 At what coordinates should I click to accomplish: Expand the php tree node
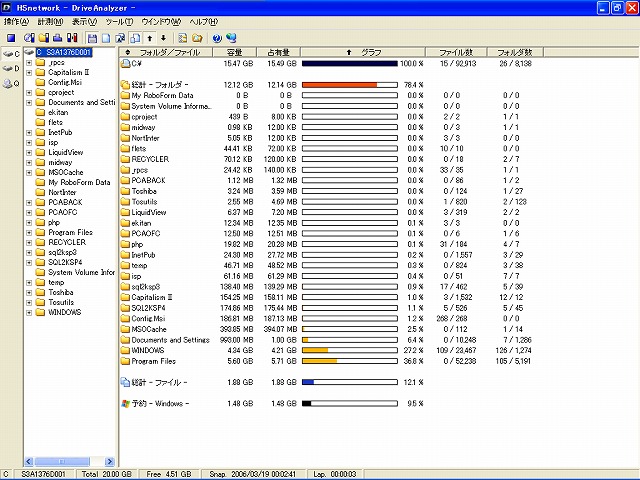pyautogui.click(x=29, y=223)
